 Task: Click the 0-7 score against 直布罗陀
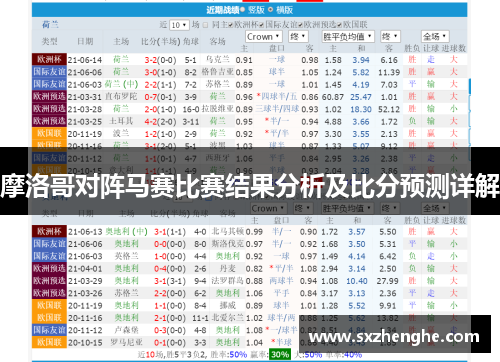[x=151, y=97]
